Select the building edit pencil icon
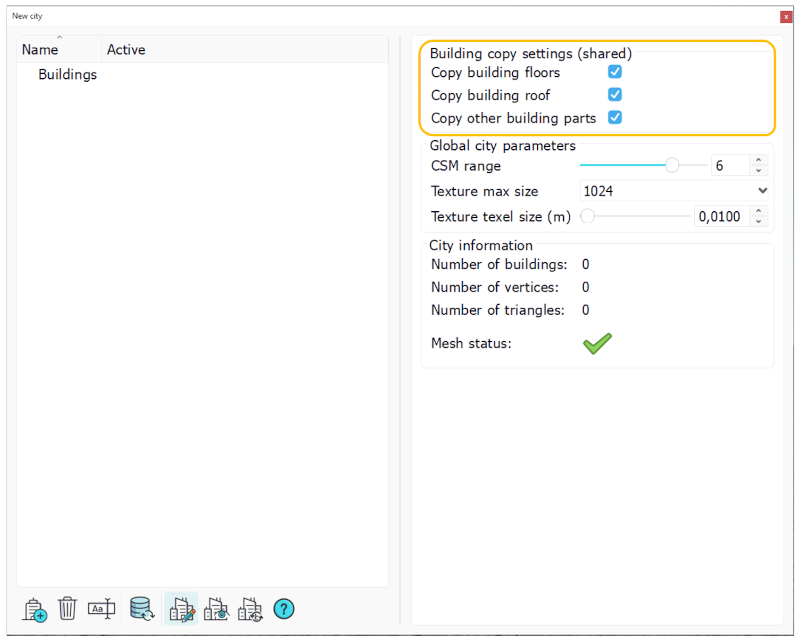This screenshot has height=642, width=800. [181, 608]
